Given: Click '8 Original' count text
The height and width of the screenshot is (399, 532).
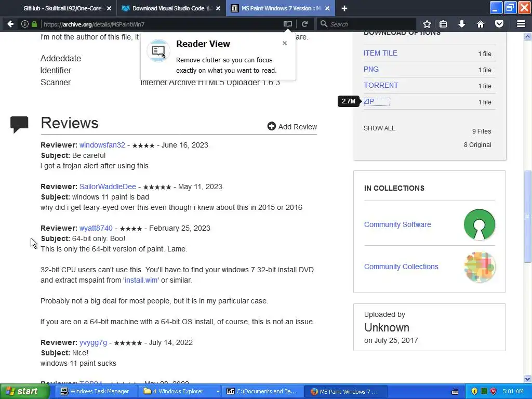Looking at the screenshot, I should [x=477, y=145].
